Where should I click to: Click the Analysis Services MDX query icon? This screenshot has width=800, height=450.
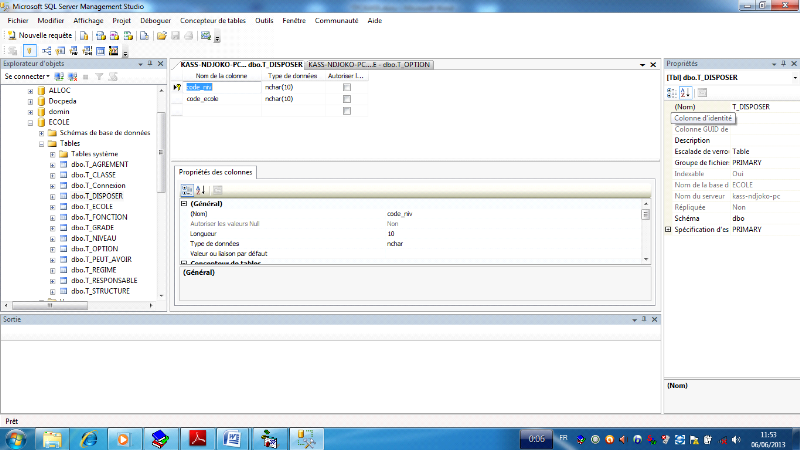(101, 36)
